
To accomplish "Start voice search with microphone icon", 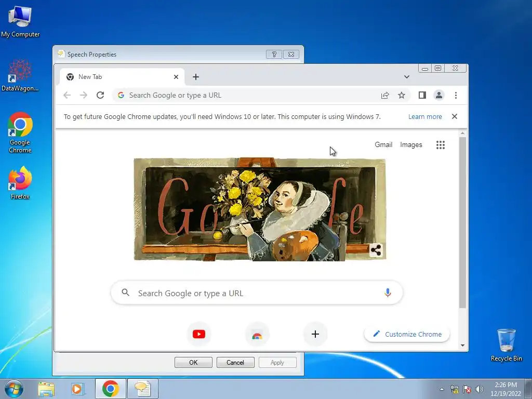I will click(x=388, y=293).
